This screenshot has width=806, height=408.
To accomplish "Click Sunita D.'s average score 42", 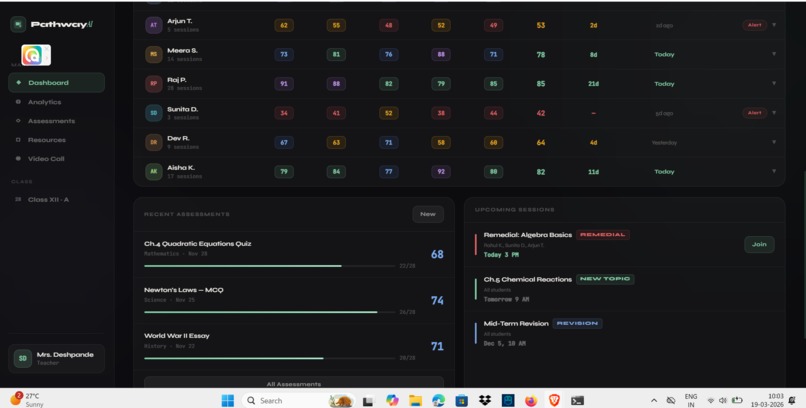I will tap(541, 113).
